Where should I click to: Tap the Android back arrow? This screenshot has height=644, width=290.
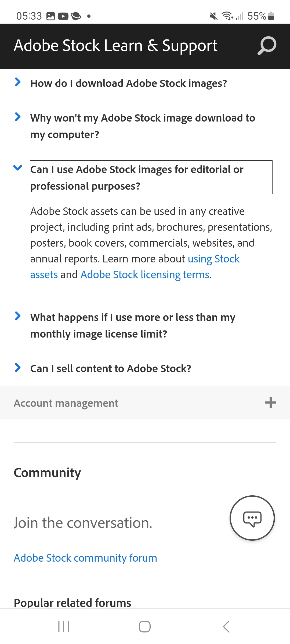pos(226,627)
